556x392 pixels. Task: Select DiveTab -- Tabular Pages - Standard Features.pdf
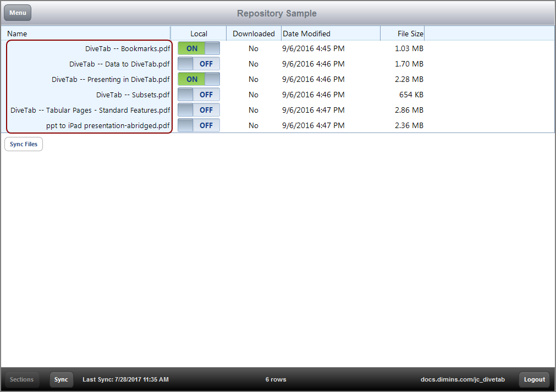(x=90, y=110)
